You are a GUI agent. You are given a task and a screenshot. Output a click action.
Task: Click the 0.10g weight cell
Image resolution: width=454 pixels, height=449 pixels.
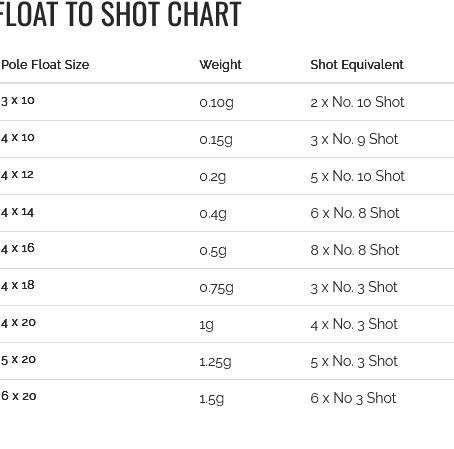click(x=216, y=102)
